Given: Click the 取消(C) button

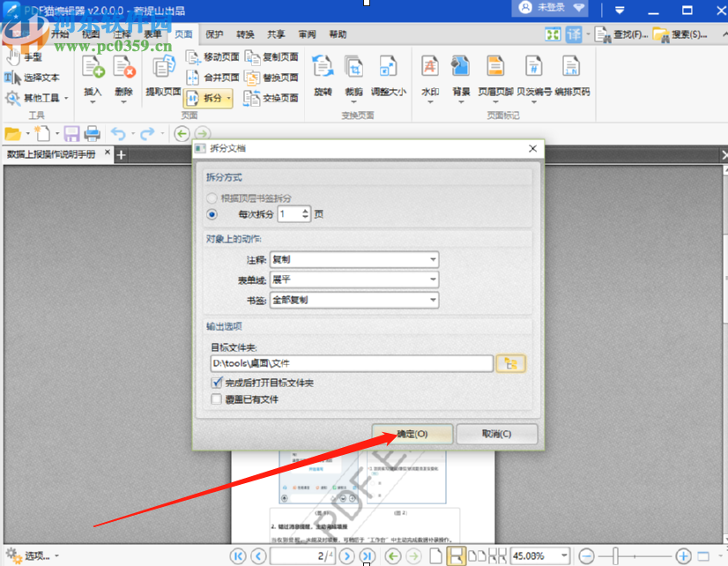Looking at the screenshot, I should coord(497,434).
